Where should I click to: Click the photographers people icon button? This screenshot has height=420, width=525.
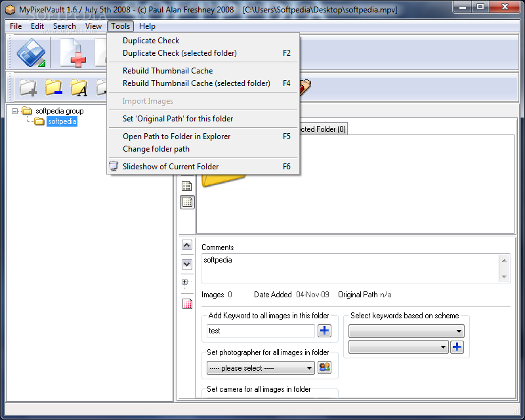(x=324, y=367)
